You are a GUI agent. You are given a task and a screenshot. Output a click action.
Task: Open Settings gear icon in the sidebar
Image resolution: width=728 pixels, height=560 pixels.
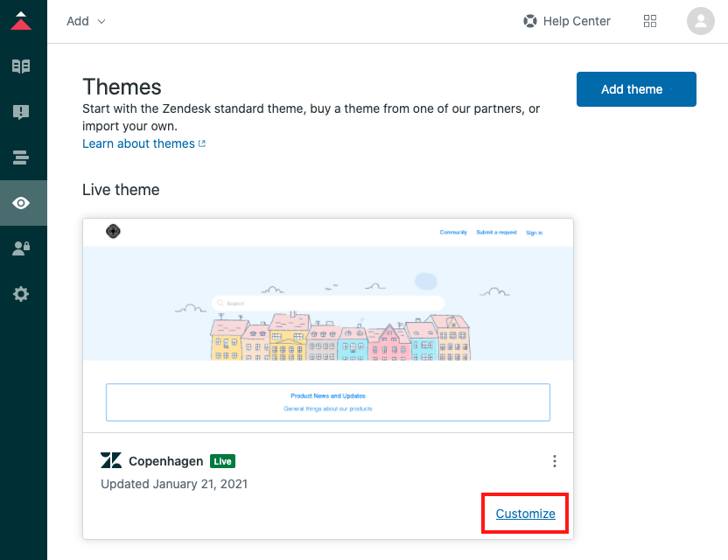click(21, 294)
